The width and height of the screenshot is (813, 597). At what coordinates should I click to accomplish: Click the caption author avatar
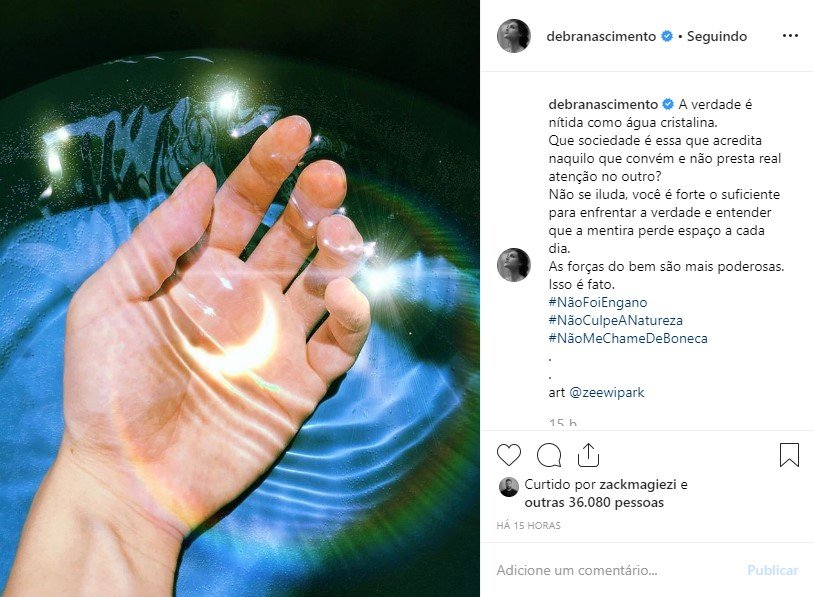click(513, 265)
